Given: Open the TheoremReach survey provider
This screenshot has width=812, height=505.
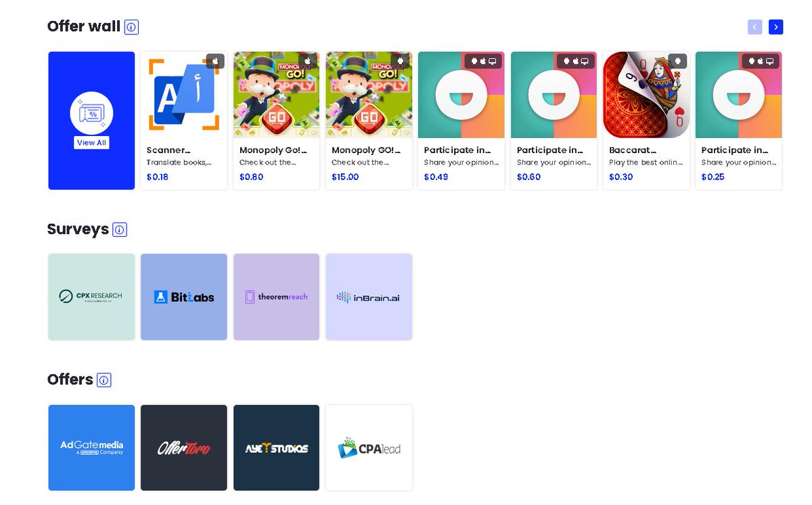Looking at the screenshot, I should (x=276, y=297).
